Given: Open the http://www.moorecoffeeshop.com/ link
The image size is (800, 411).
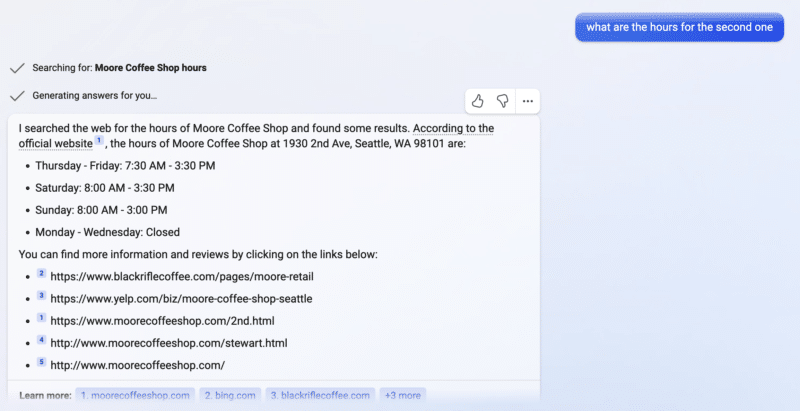Looking at the screenshot, I should tap(138, 366).
